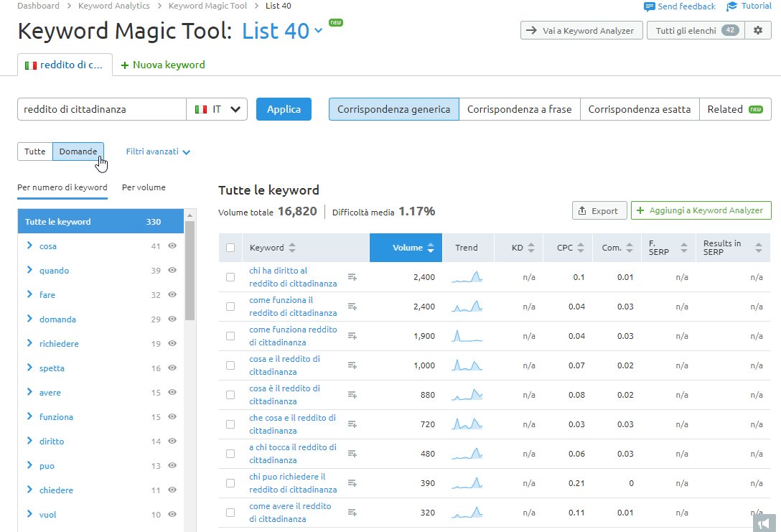Toggle visibility eye for 'spetta' group
Screen dimensions: 781x532
tap(172, 368)
